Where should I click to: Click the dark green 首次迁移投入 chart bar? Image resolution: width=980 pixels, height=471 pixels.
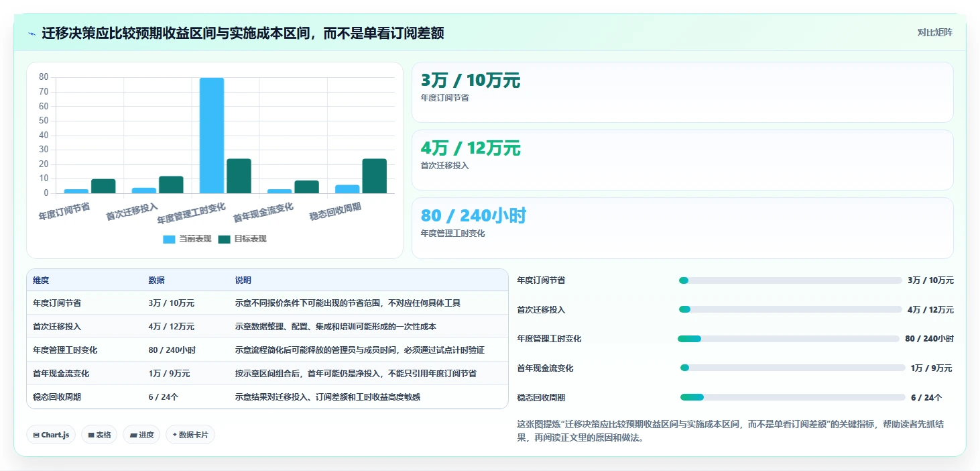171,185
